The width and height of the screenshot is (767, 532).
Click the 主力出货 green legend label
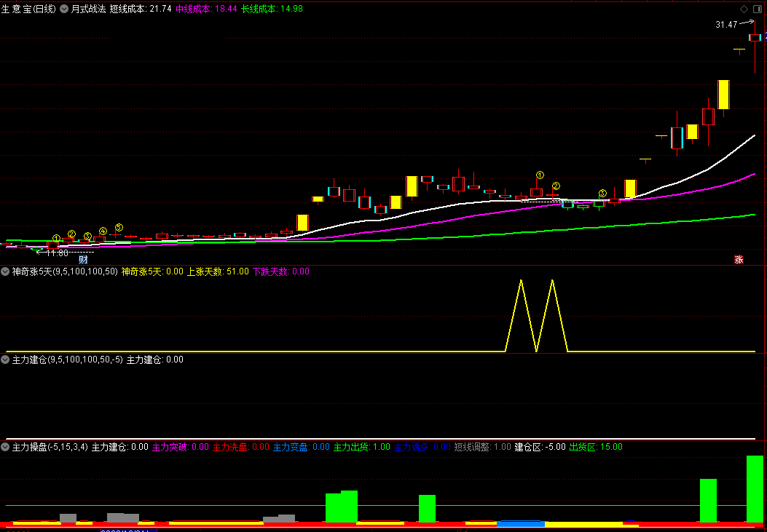351,447
